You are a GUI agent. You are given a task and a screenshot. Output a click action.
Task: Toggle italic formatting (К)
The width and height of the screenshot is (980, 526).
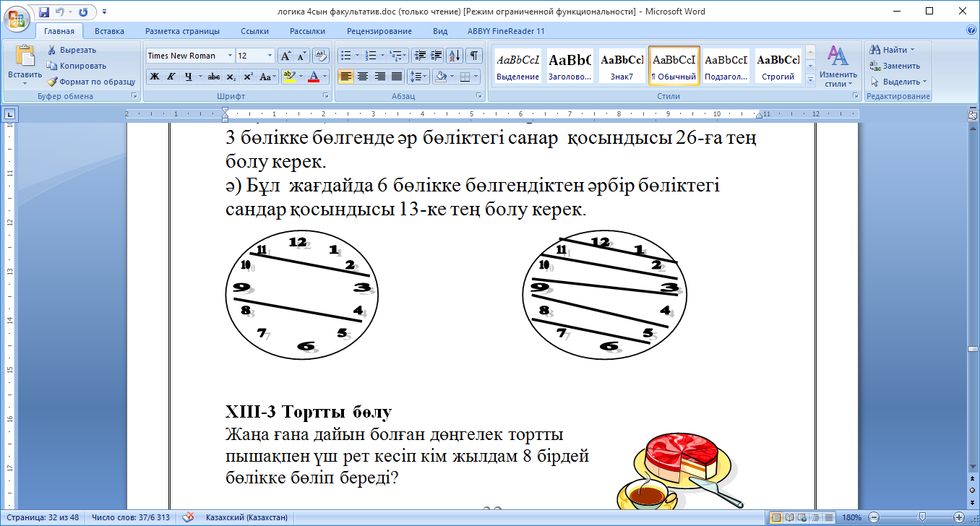point(171,77)
